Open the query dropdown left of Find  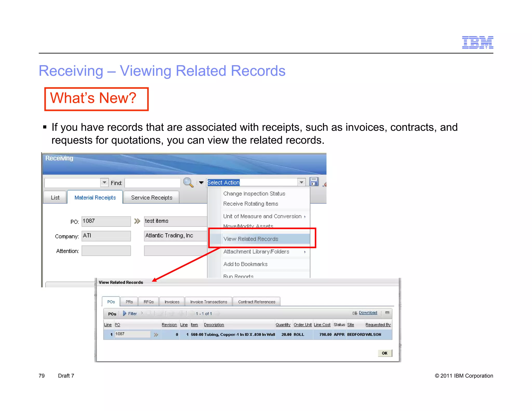click(104, 183)
